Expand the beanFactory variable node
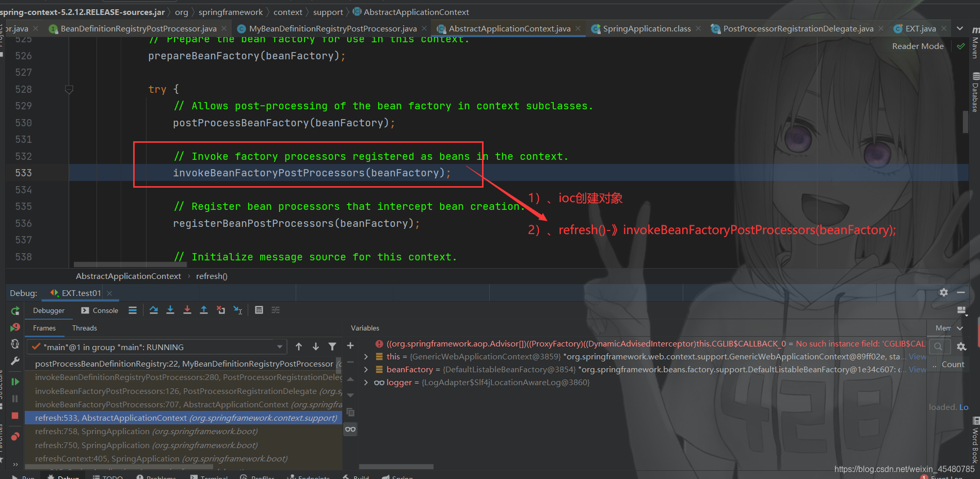The image size is (980, 479). 366,369
